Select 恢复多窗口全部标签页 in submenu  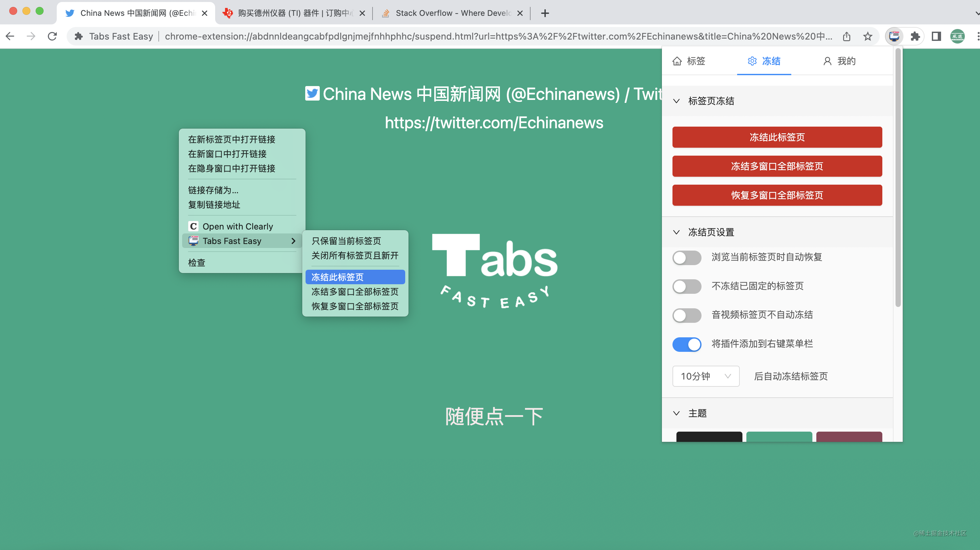(x=355, y=306)
